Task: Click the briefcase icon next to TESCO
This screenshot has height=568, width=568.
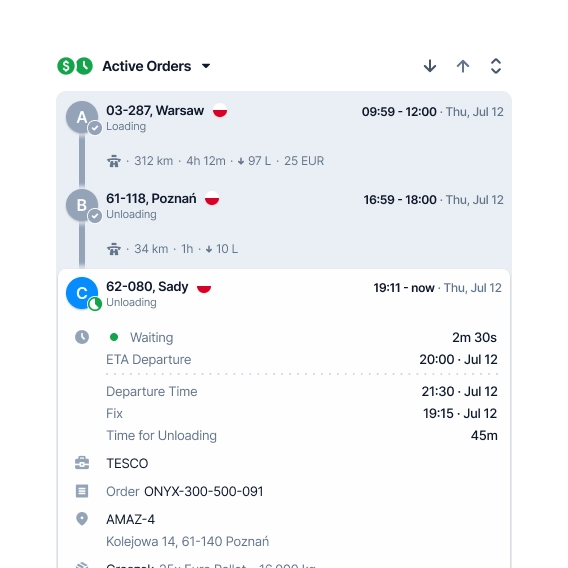Action: 82,463
